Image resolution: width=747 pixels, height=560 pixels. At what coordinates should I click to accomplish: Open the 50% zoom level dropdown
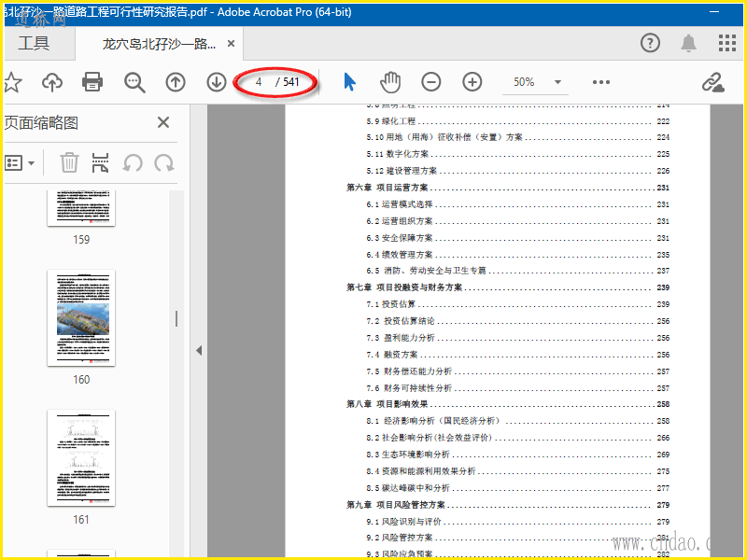pyautogui.click(x=535, y=82)
